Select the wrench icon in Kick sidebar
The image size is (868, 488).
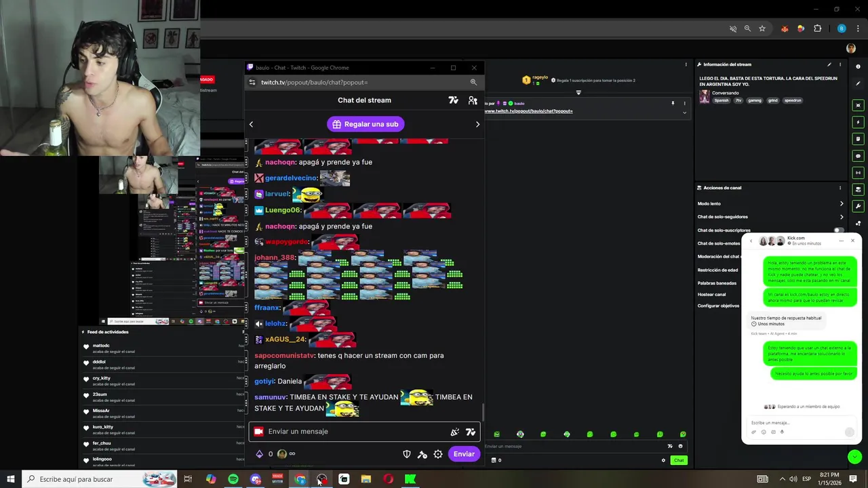pyautogui.click(x=858, y=206)
